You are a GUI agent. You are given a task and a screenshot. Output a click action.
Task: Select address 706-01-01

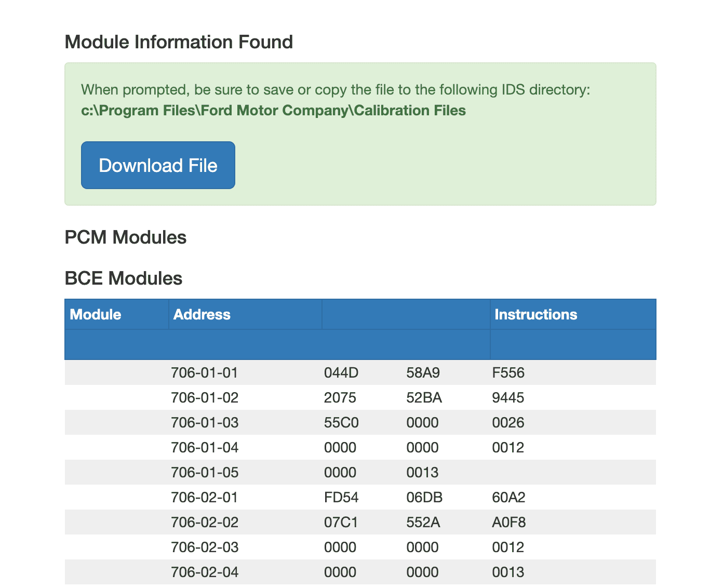(205, 372)
